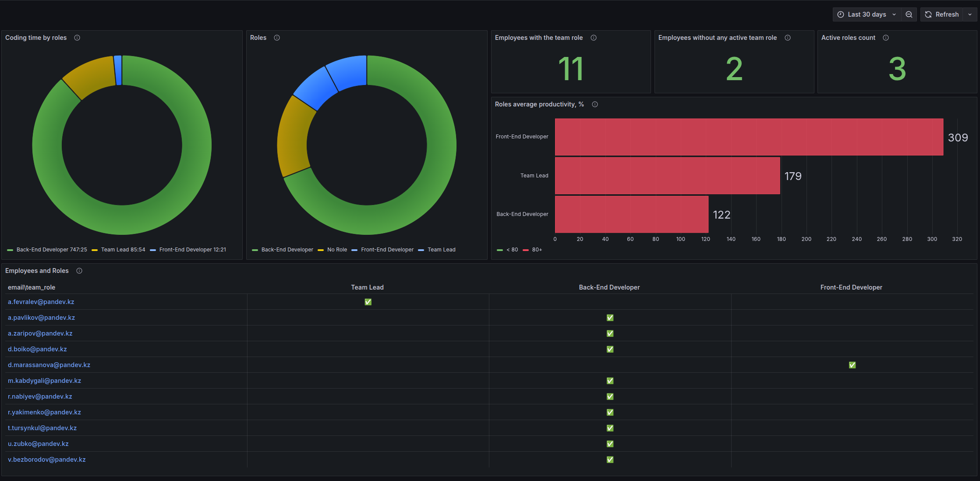Click Team Lead checkmark for a.fevralev
The image size is (980, 481).
click(368, 302)
